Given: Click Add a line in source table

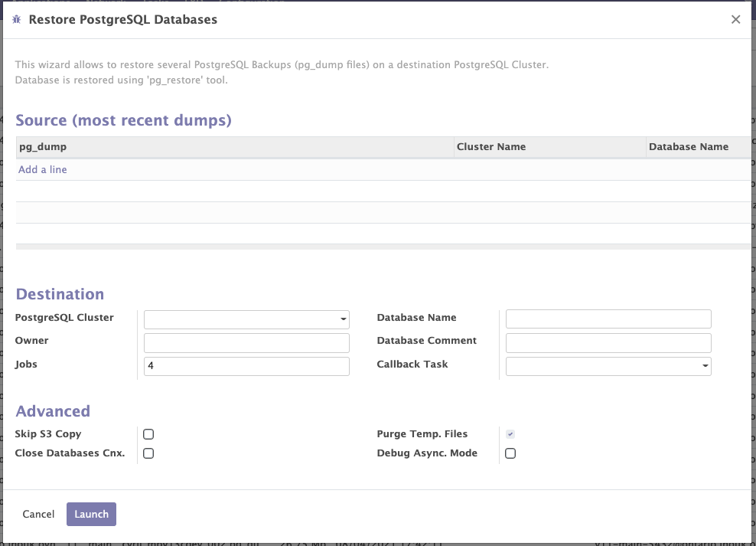Looking at the screenshot, I should coord(43,169).
